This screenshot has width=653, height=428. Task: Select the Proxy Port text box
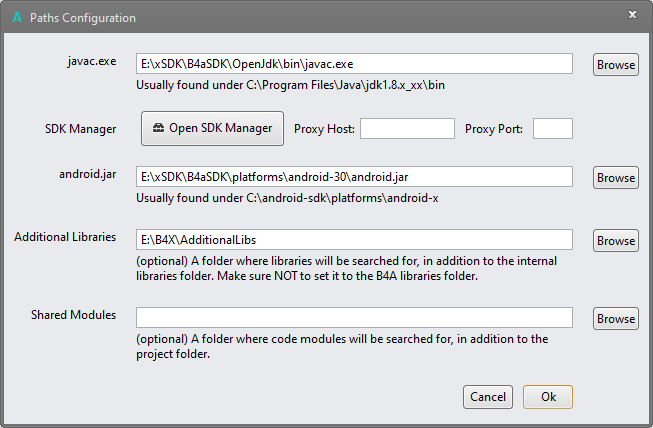[552, 129]
